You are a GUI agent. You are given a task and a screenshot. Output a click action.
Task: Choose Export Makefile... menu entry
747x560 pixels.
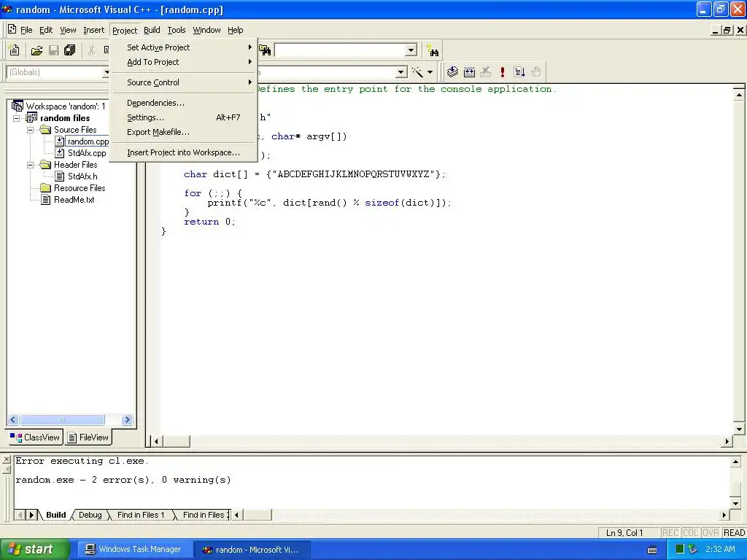(x=183, y=133)
